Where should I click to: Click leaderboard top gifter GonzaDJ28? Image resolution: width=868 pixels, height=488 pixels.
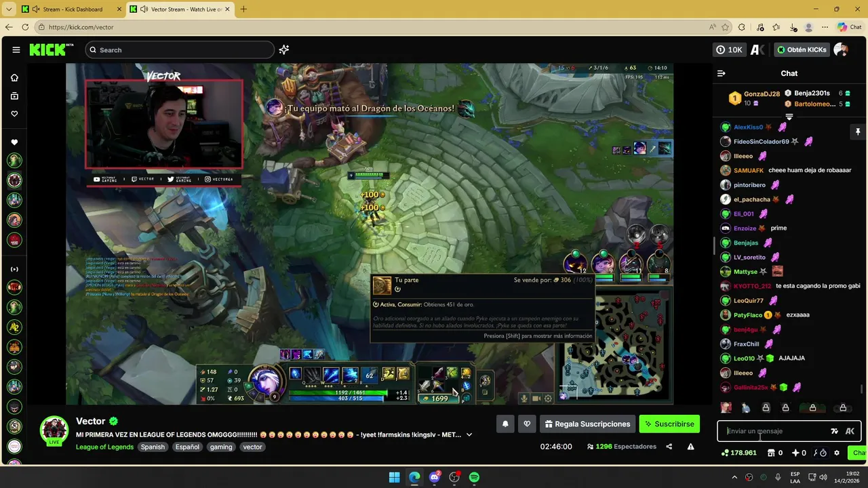click(762, 94)
